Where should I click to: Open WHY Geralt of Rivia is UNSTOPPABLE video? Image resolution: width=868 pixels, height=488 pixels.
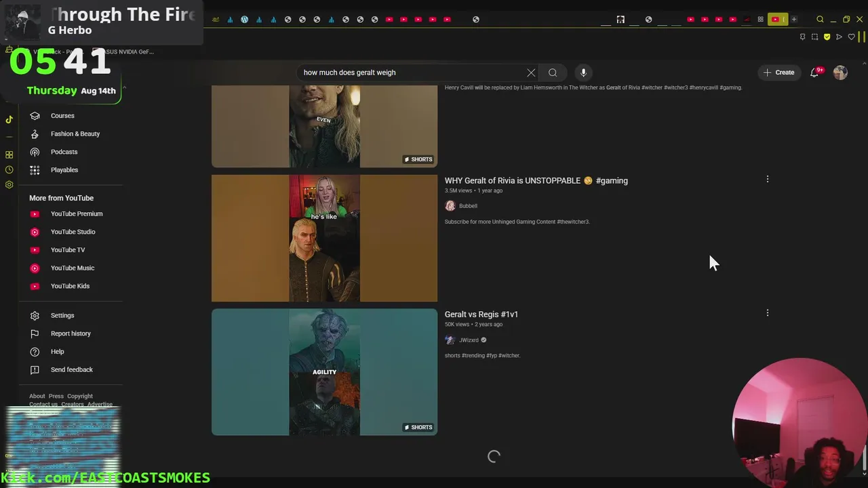tap(536, 181)
